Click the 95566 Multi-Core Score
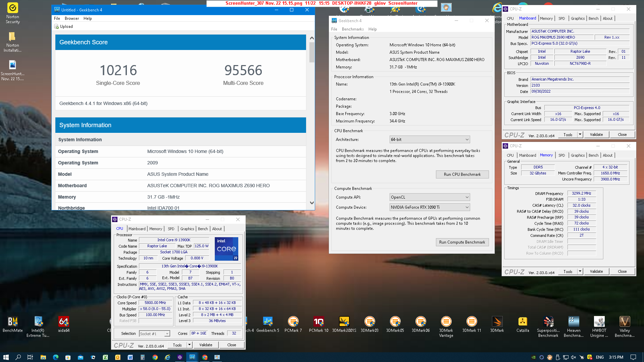The image size is (644, 362). pos(243,70)
